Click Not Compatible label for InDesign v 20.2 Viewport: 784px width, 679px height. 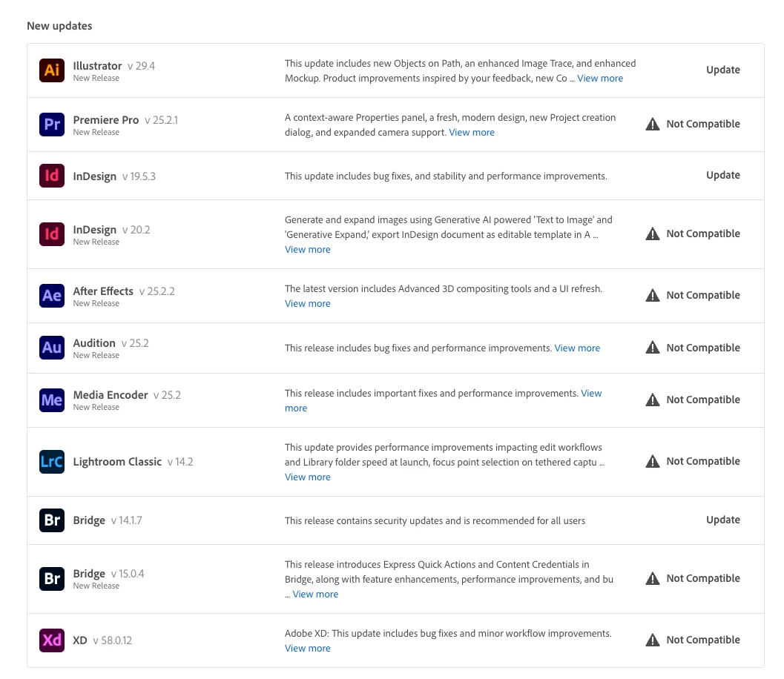click(703, 233)
